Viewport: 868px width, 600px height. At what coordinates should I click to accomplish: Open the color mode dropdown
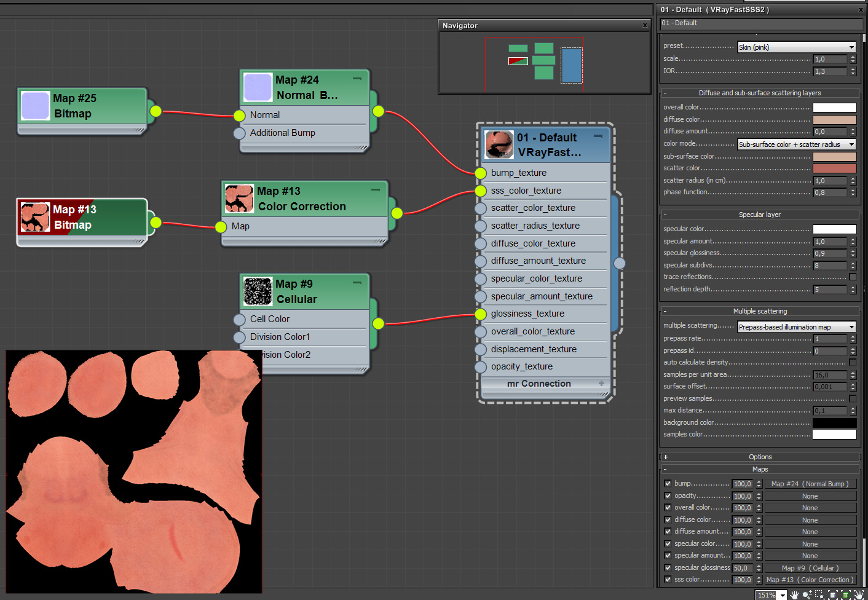click(797, 144)
